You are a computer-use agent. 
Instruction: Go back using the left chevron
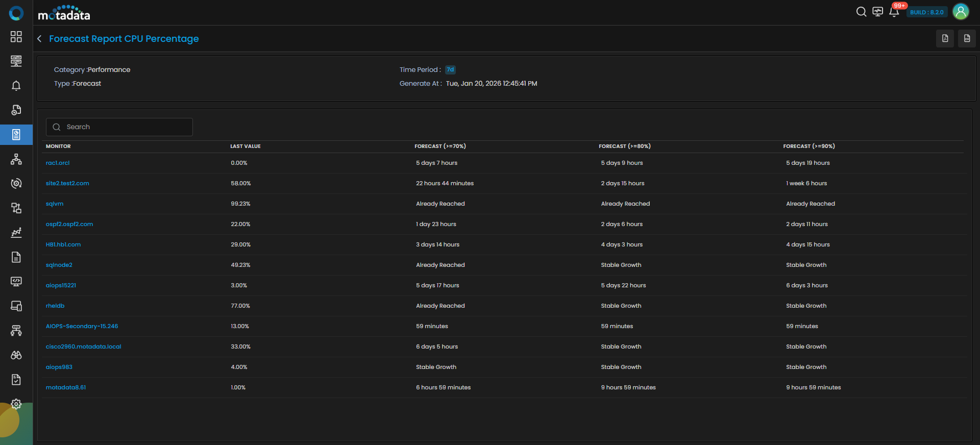[39, 39]
